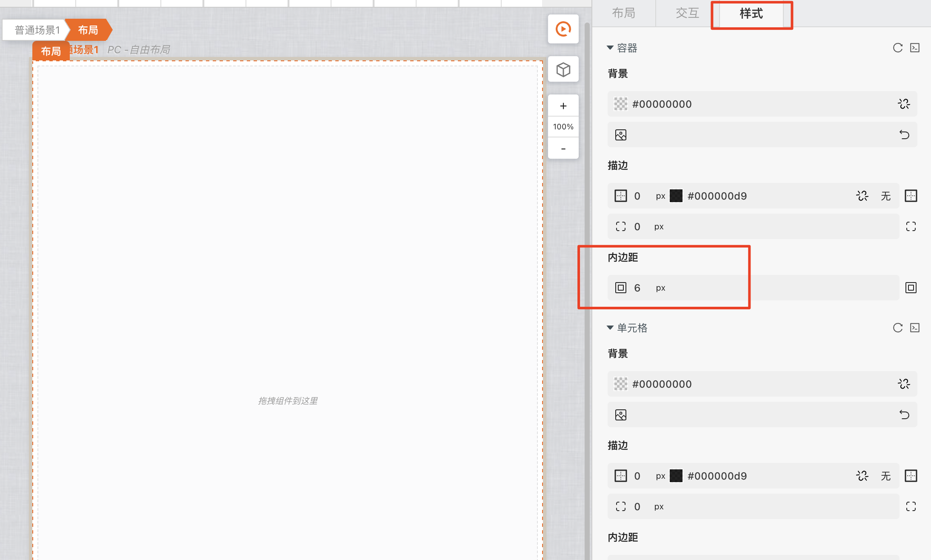931x560 pixels.
Task: Toggle 单元格 separate corner radius icon
Action: 911,506
